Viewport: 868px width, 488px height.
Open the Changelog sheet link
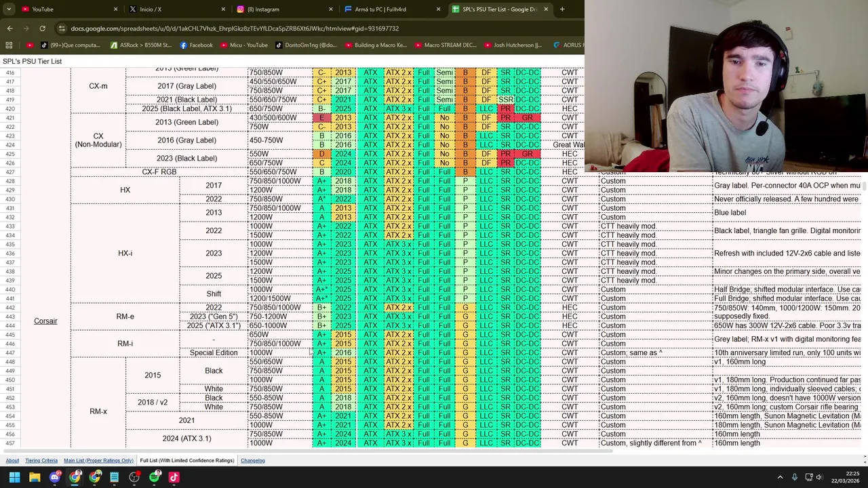point(252,461)
